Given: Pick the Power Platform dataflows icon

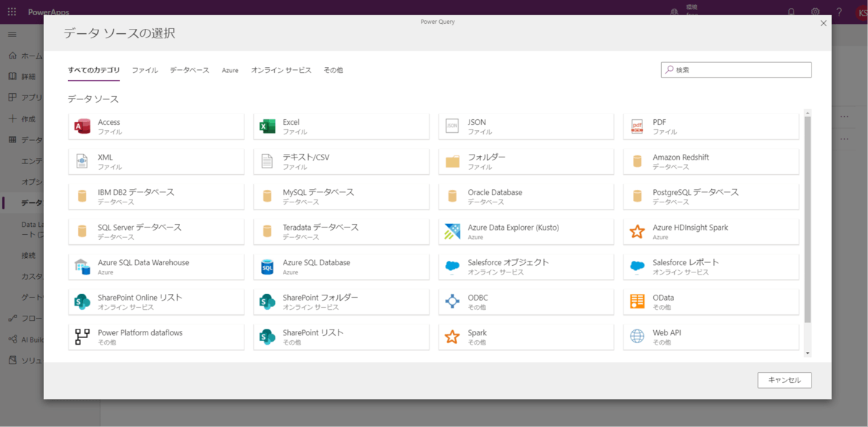Looking at the screenshot, I should coord(82,337).
